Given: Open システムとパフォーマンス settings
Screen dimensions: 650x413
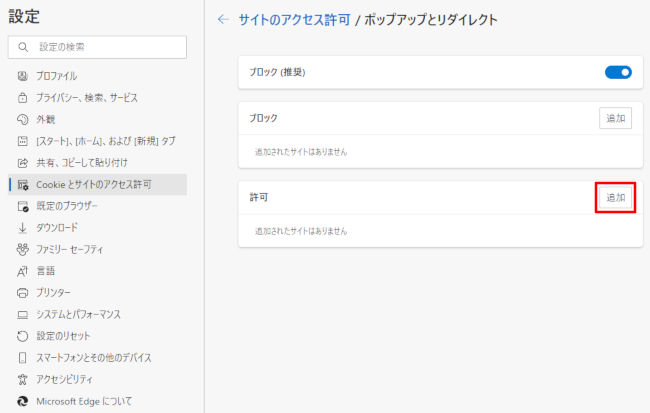Looking at the screenshot, I should pos(78,314).
